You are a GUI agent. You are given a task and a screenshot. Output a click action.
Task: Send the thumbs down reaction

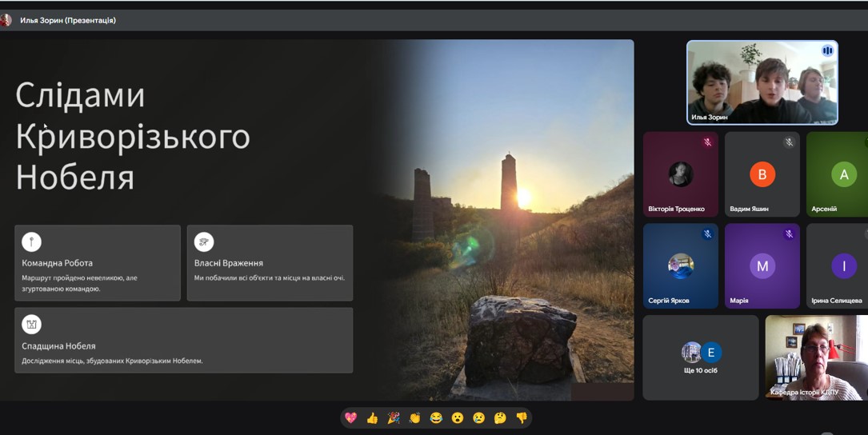522,417
